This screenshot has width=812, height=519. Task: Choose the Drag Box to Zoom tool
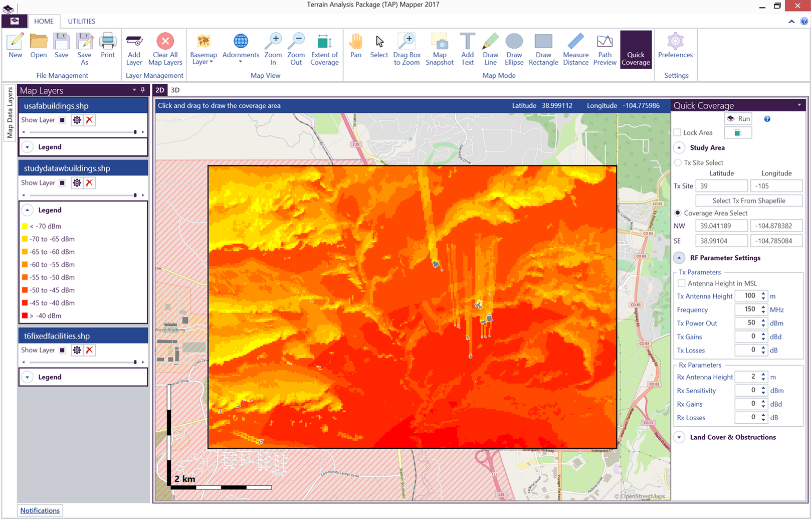click(407, 49)
